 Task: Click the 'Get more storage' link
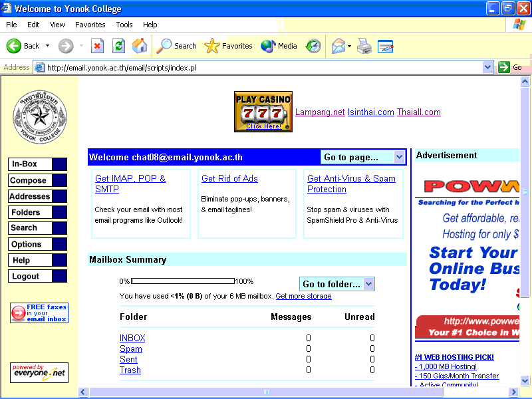(303, 296)
